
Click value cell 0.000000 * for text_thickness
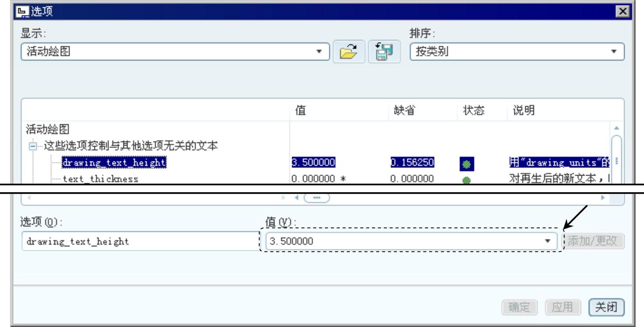click(x=319, y=179)
